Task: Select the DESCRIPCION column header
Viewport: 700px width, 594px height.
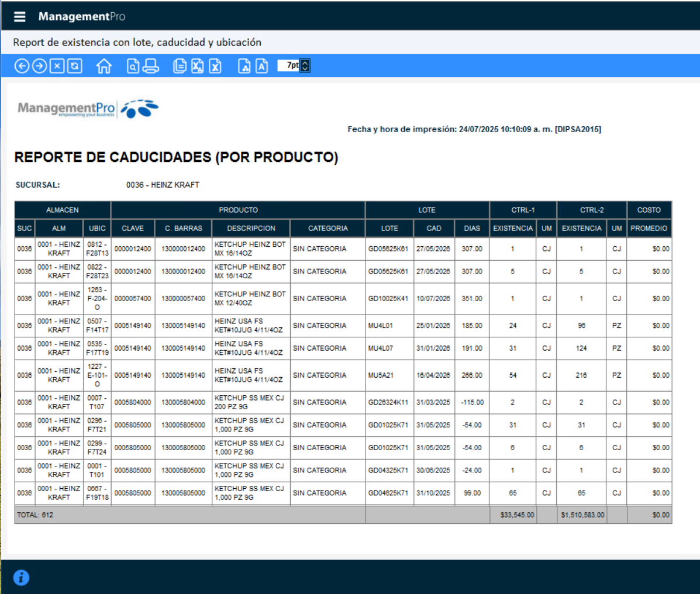Action: click(x=251, y=229)
